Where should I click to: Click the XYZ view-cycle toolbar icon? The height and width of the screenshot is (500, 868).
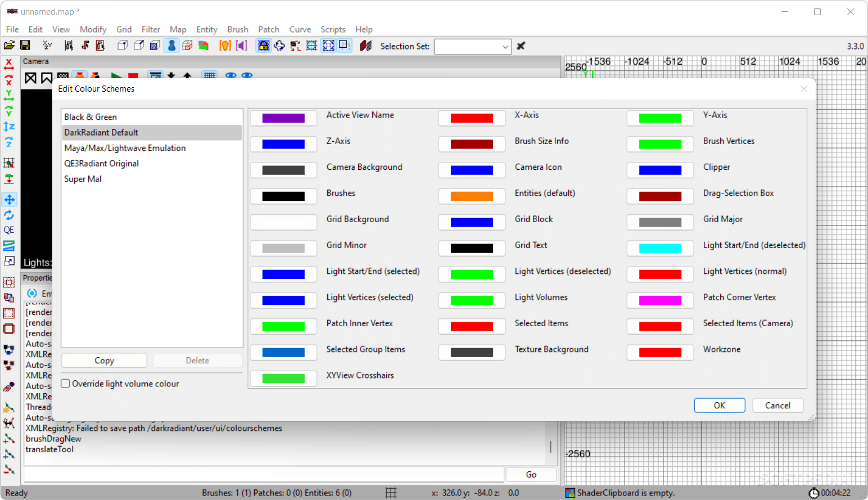pos(47,46)
